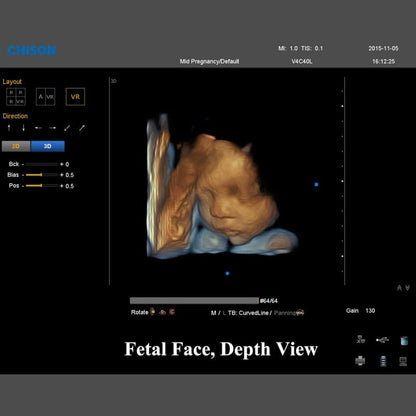Select the single VR layout
This screenshot has height=416, width=416.
coord(75,97)
